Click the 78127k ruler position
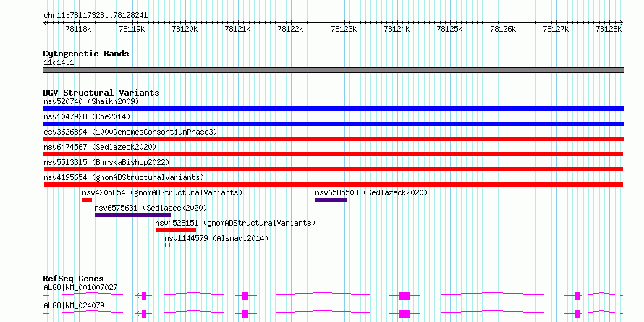Viewport: 644px width, 322px height. coord(556,29)
